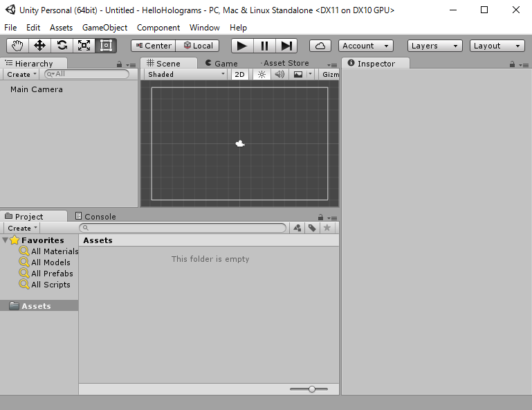Toggle Local handle rotation

click(197, 46)
